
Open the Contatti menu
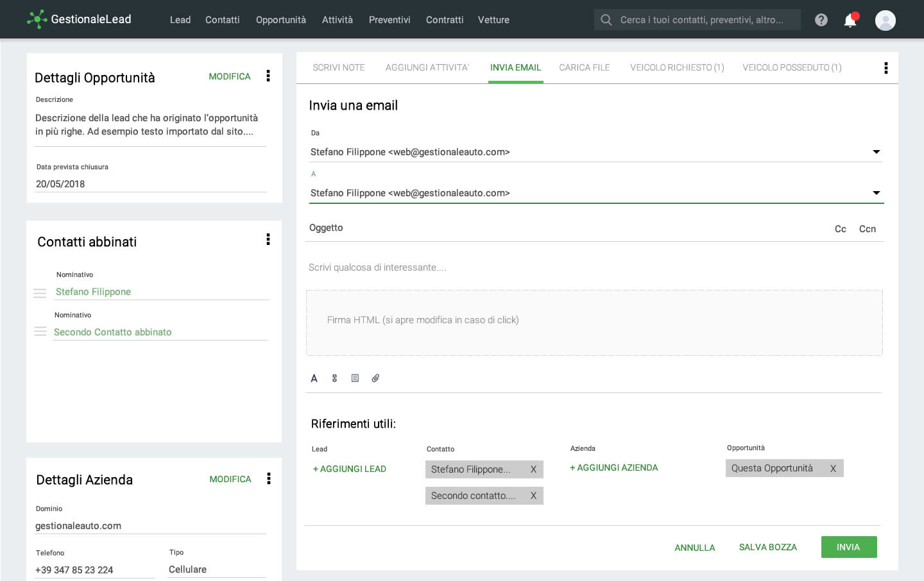click(x=223, y=20)
